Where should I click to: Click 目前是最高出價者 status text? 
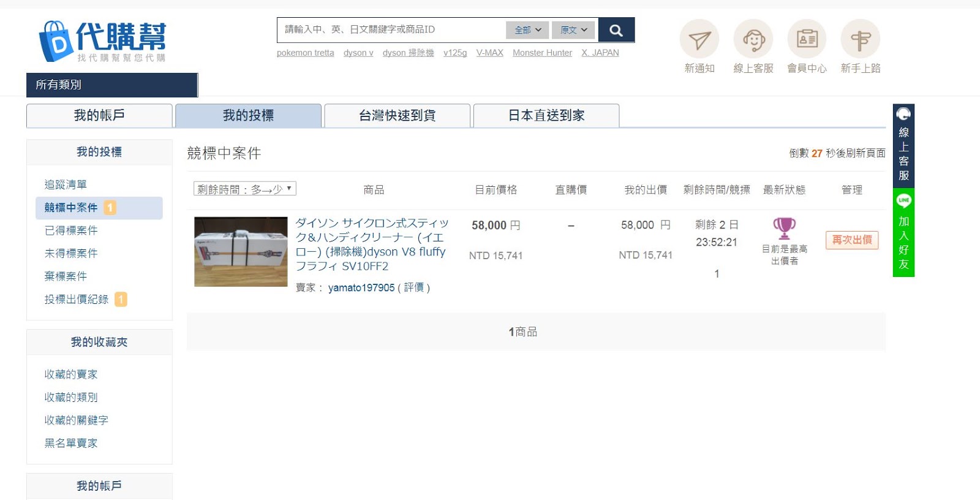coord(785,255)
